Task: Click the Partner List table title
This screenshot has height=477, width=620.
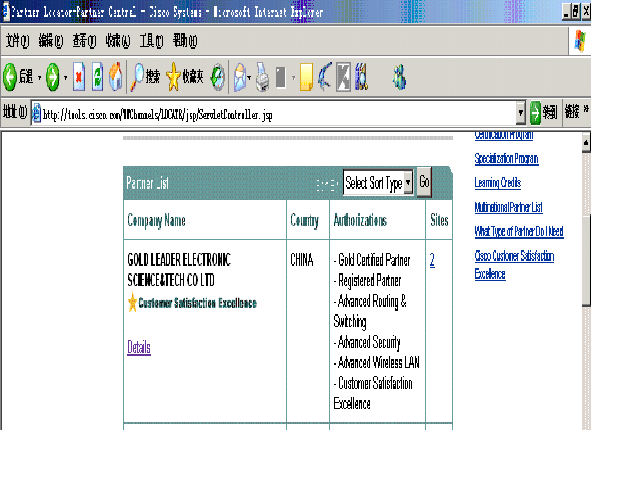Action: coord(147,183)
